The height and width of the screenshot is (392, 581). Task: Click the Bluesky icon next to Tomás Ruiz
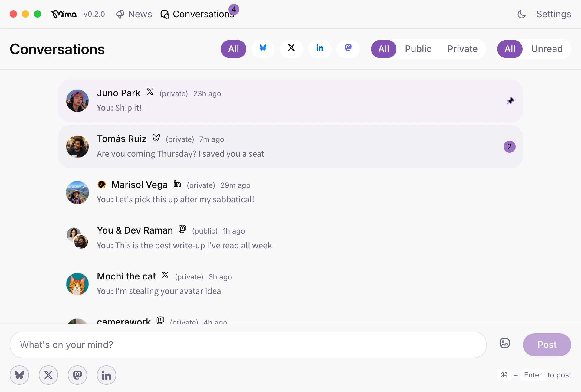click(156, 138)
